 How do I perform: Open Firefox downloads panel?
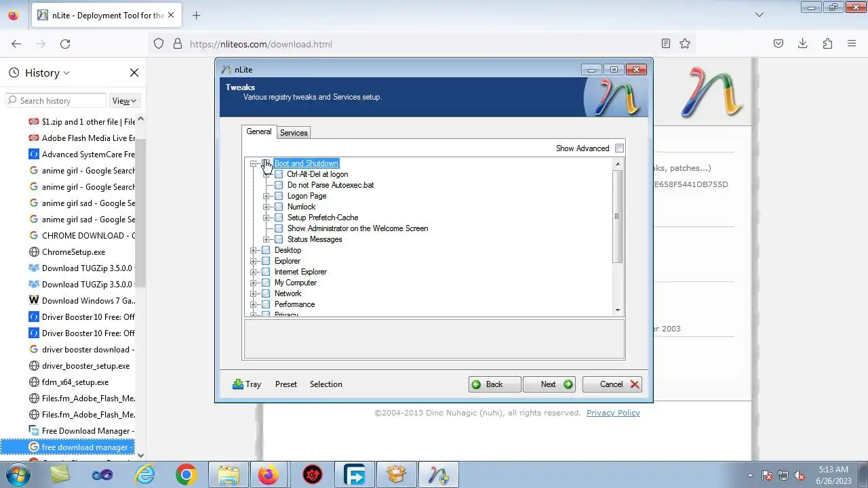pyautogui.click(x=803, y=43)
